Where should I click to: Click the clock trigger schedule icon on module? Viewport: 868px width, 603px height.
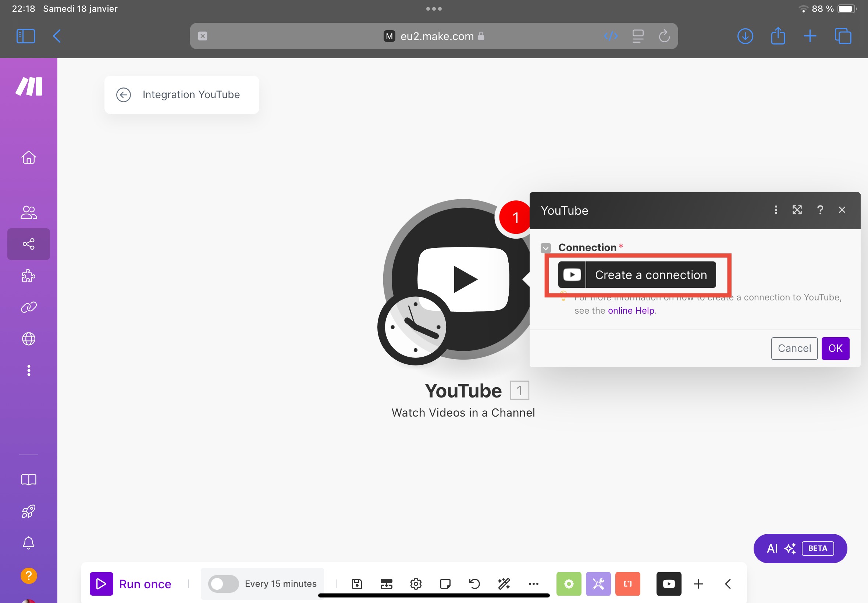coord(415,327)
